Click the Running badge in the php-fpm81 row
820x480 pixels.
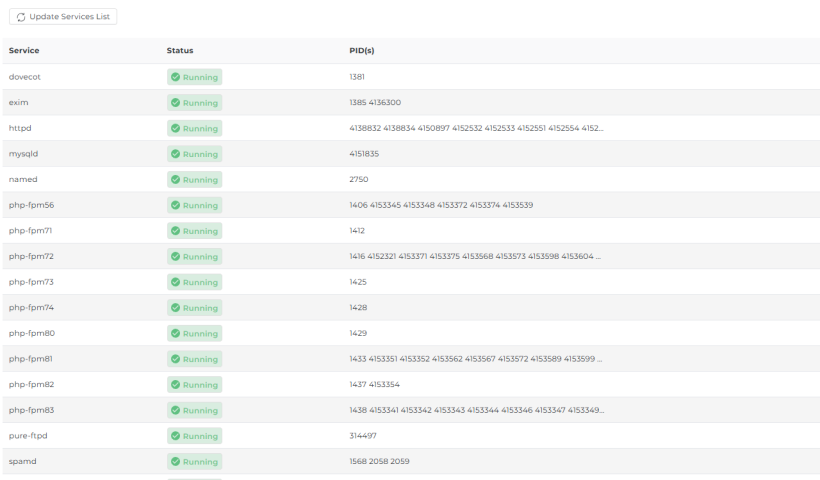[x=195, y=359]
